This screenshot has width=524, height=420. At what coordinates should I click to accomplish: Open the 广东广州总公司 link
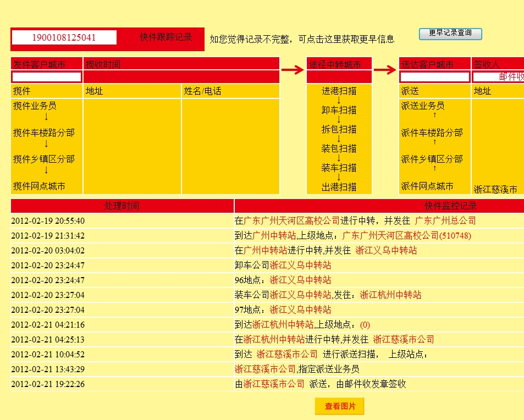(x=445, y=220)
